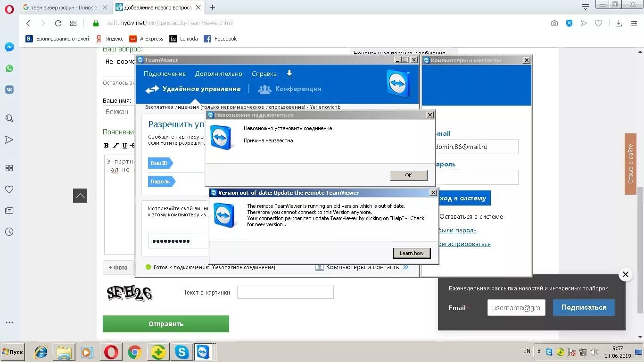Open Speed Dial start page from toolbar

(x=73, y=23)
